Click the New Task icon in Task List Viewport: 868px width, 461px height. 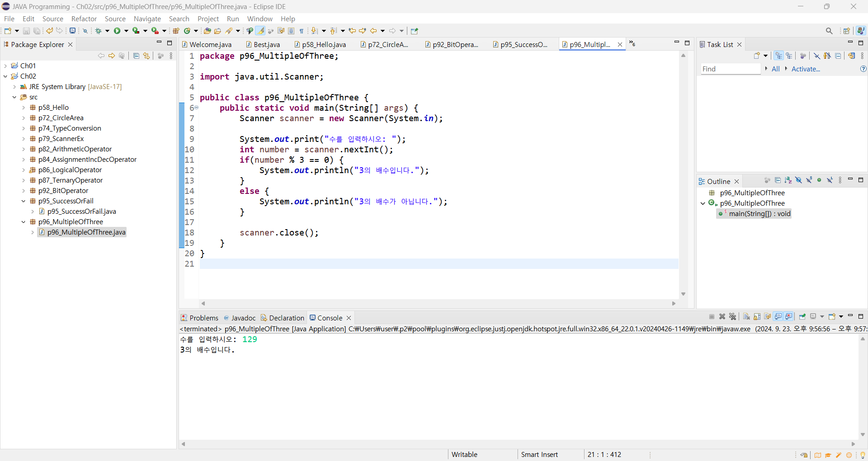[757, 56]
